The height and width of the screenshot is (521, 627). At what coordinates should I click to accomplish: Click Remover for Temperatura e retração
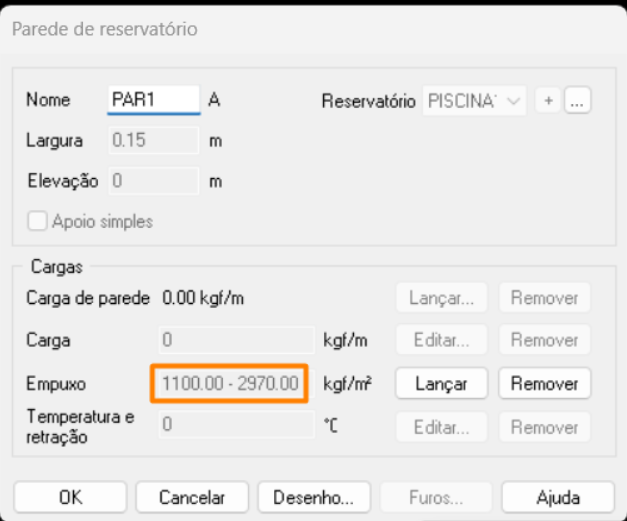(545, 427)
